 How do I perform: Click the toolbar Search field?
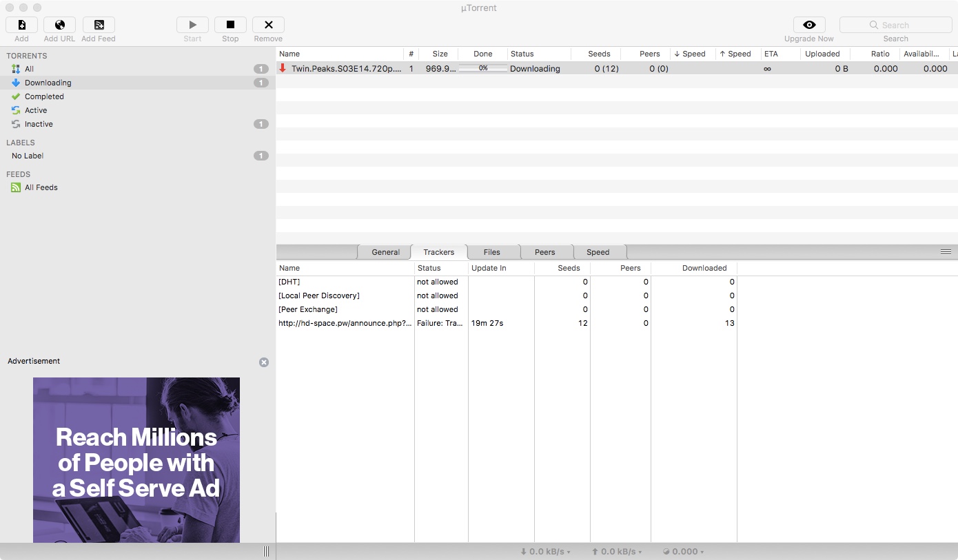pyautogui.click(x=895, y=25)
